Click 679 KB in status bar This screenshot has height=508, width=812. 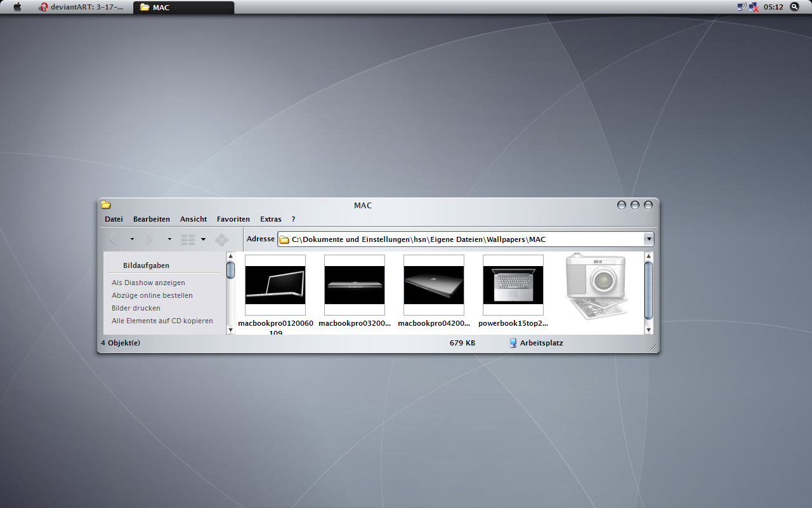[x=462, y=343]
